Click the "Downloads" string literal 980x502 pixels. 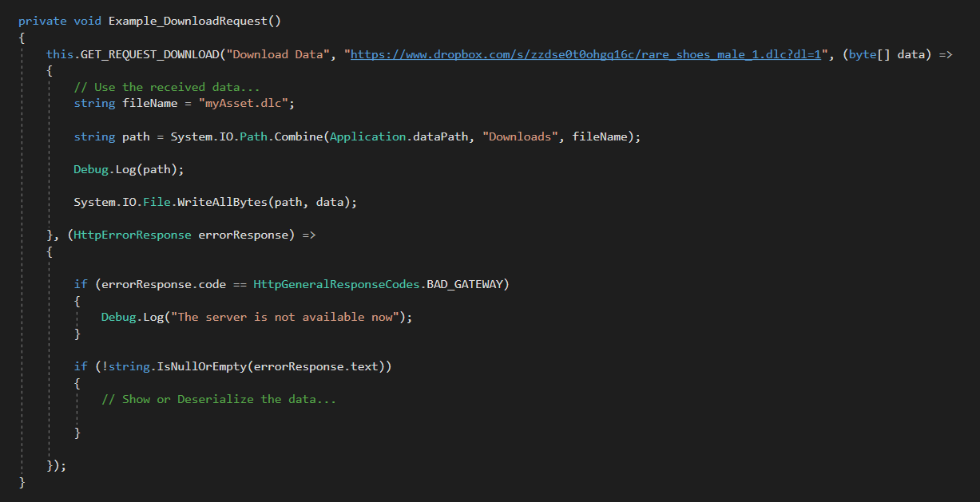521,136
